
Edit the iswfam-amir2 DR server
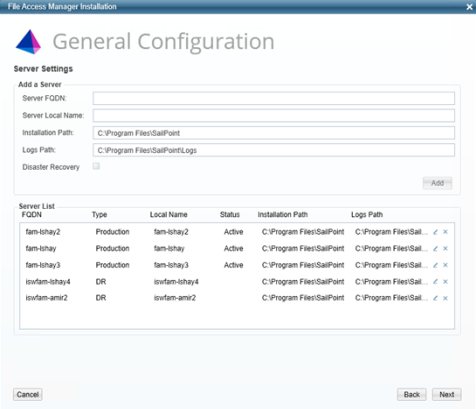coord(435,298)
